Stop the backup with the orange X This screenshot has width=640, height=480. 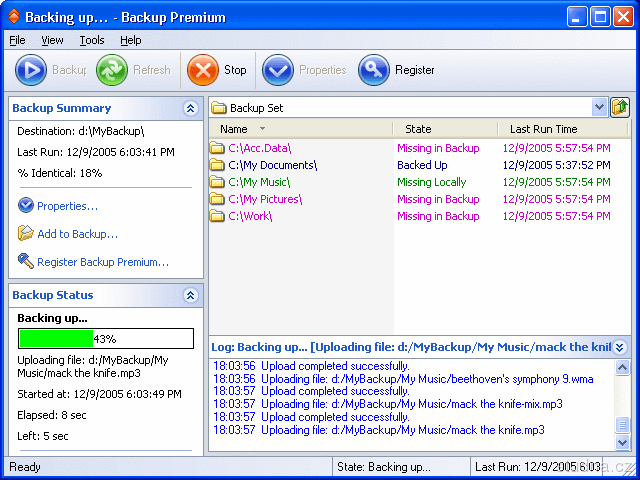(x=203, y=70)
